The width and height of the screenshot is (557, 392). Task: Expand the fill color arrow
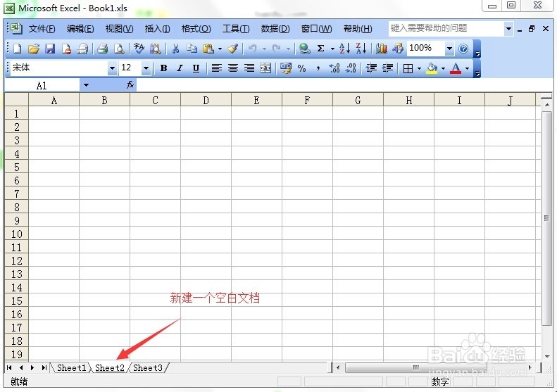coord(443,68)
